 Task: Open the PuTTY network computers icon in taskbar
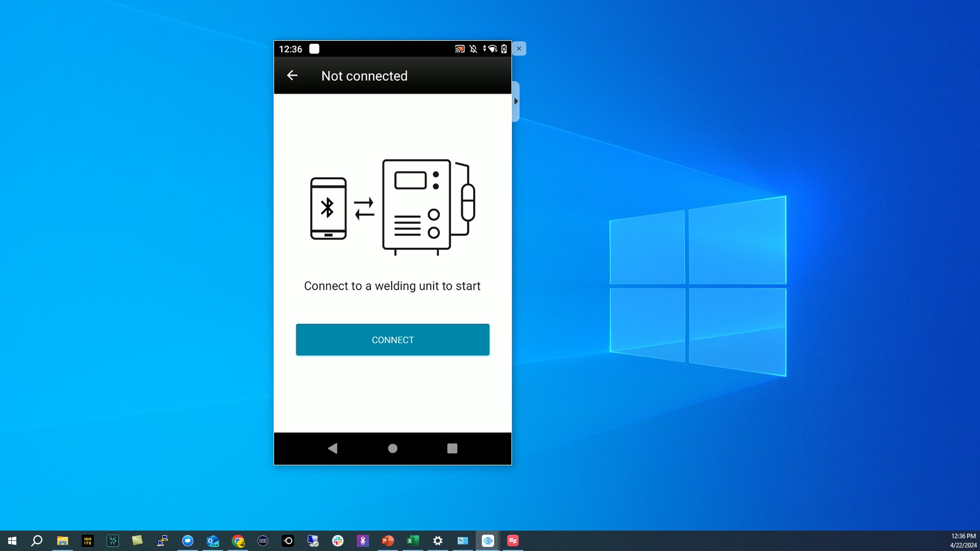coord(162,541)
